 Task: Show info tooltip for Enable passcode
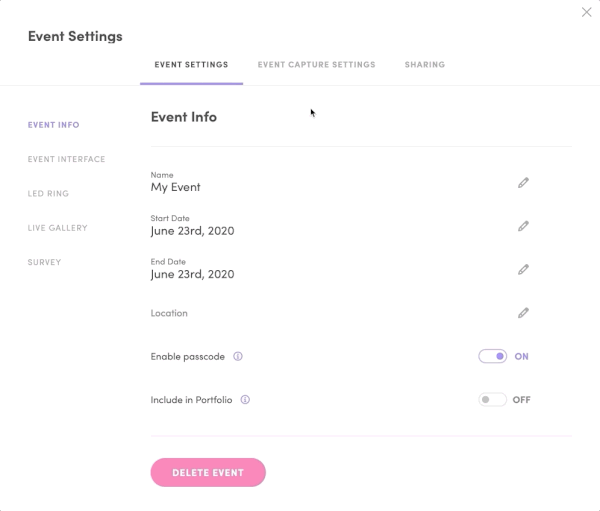(238, 356)
